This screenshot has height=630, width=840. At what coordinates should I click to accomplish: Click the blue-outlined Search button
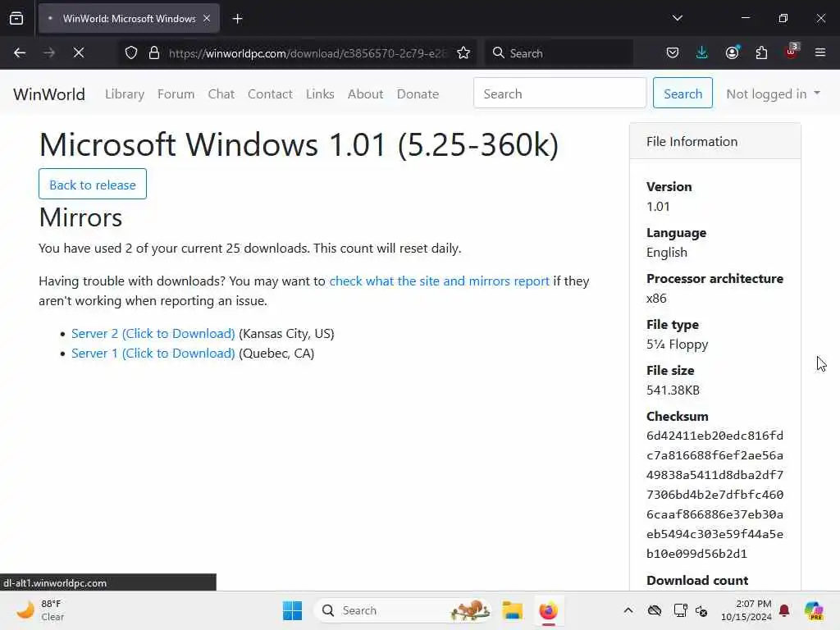pyautogui.click(x=682, y=94)
